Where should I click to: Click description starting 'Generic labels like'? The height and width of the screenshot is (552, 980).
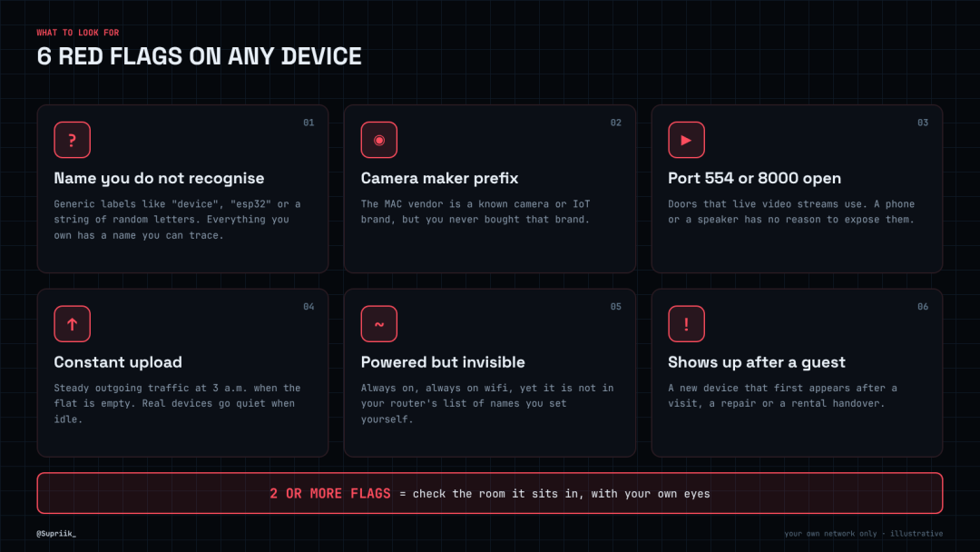pos(178,220)
